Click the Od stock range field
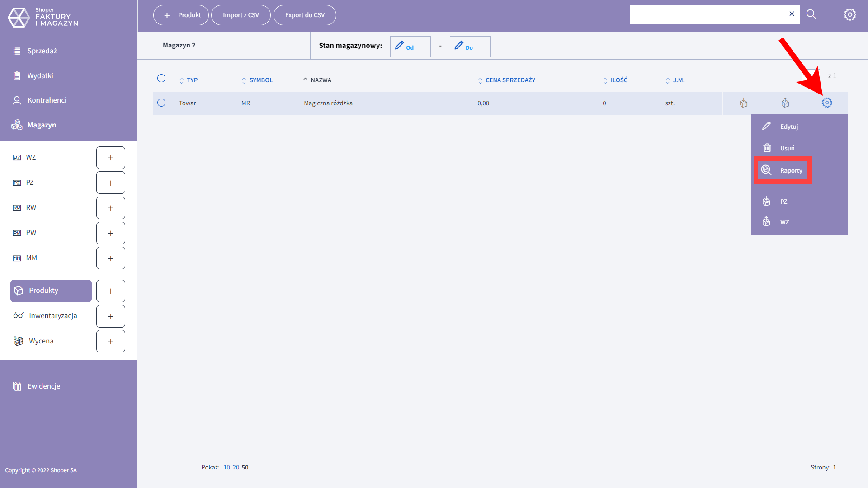The height and width of the screenshot is (488, 868). point(410,47)
